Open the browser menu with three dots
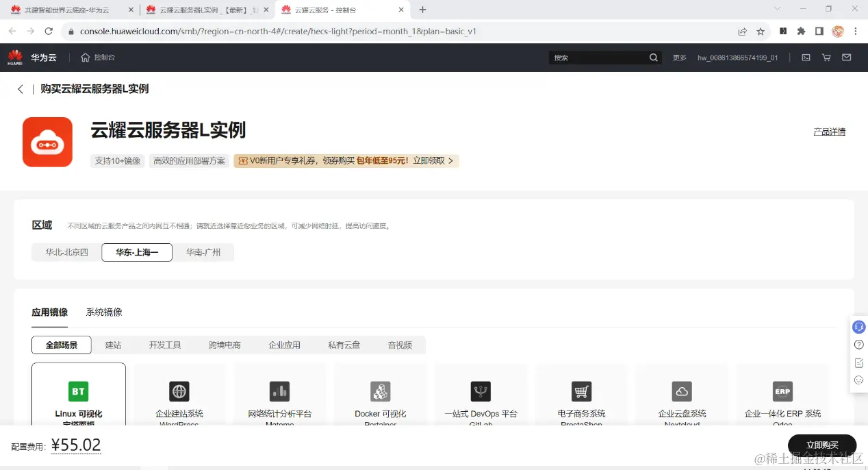 [x=856, y=32]
